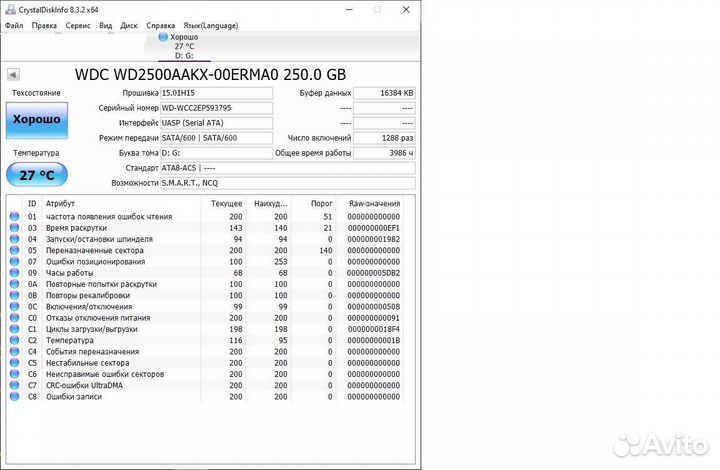Click the Стандарт field ATA8-ACS

pos(288,168)
